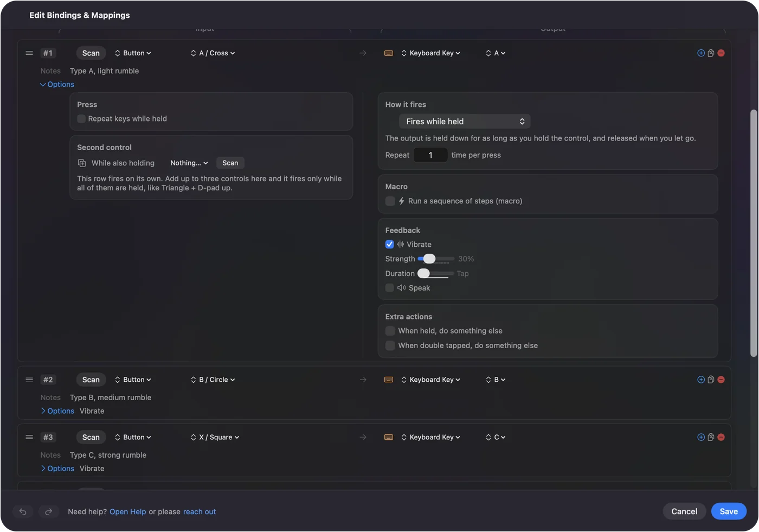Image resolution: width=759 pixels, height=532 pixels.
Task: Select the reorder handle for binding #3
Action: (x=29, y=437)
